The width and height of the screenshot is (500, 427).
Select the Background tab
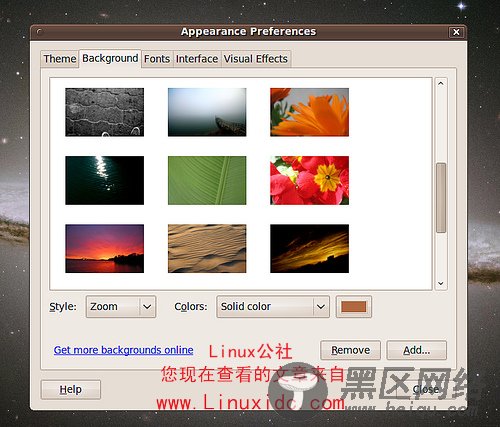click(110, 58)
